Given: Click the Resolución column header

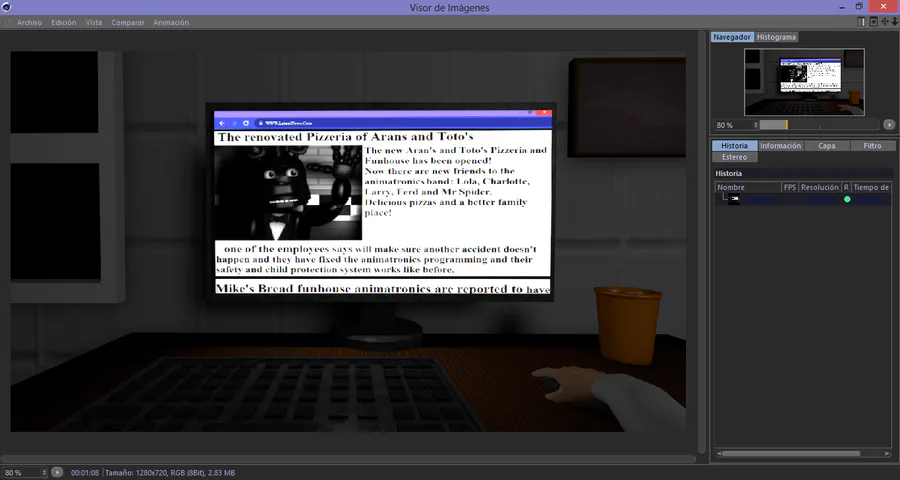Looking at the screenshot, I should tap(820, 187).
